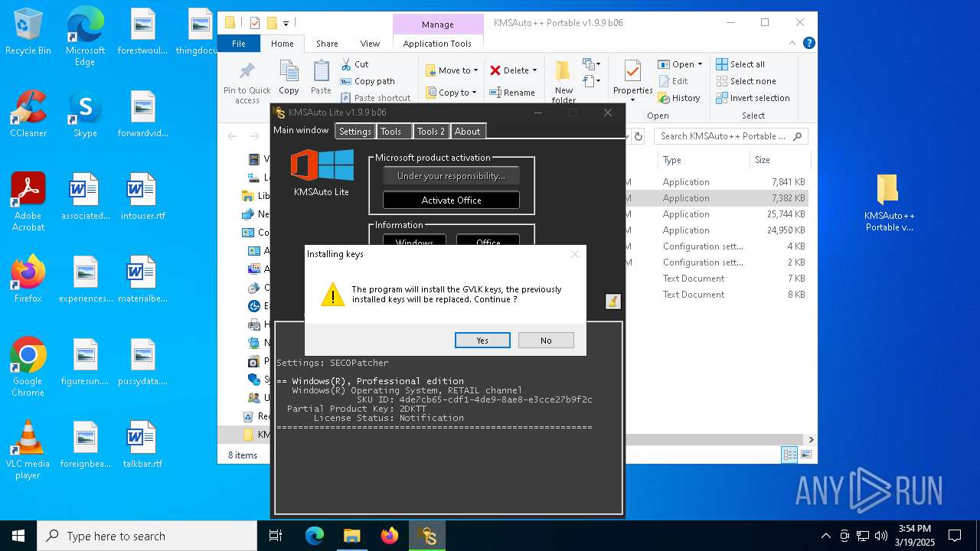Click Under your responsibility button
This screenshot has height=551, width=980.
(451, 176)
